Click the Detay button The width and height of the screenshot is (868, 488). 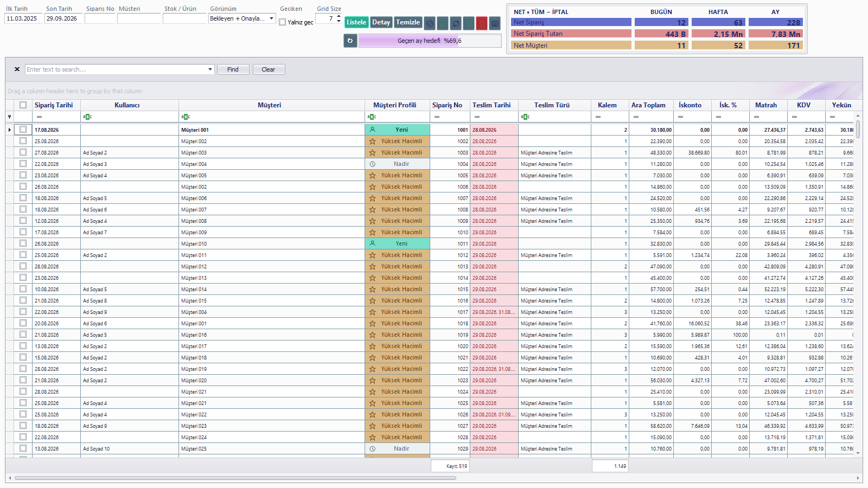[381, 22]
